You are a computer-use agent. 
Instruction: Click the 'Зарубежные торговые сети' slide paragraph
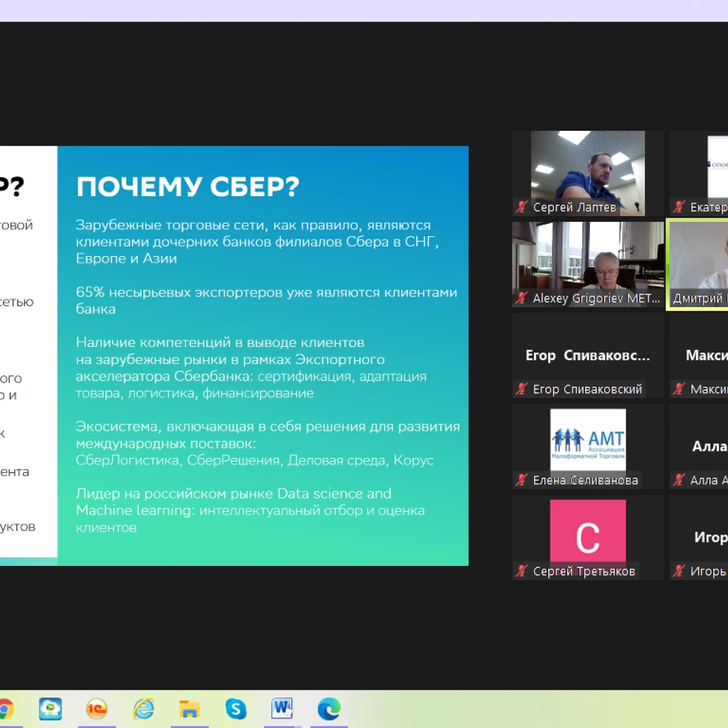pos(257,242)
